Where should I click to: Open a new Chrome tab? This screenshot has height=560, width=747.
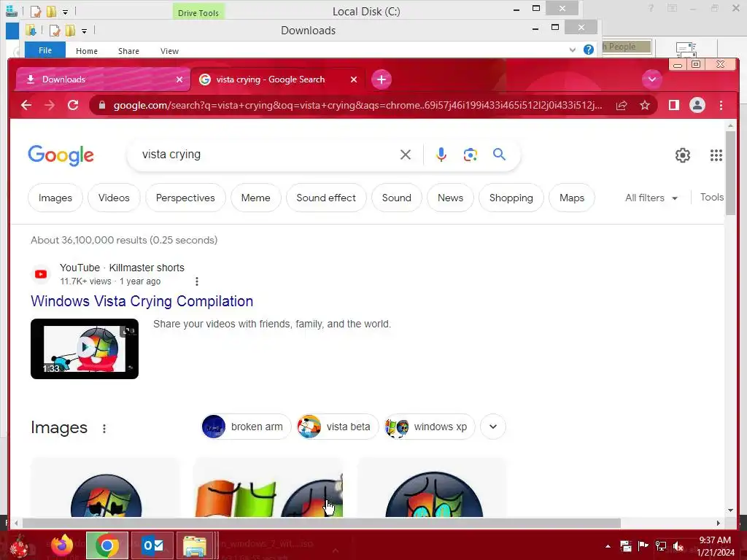tap(382, 79)
